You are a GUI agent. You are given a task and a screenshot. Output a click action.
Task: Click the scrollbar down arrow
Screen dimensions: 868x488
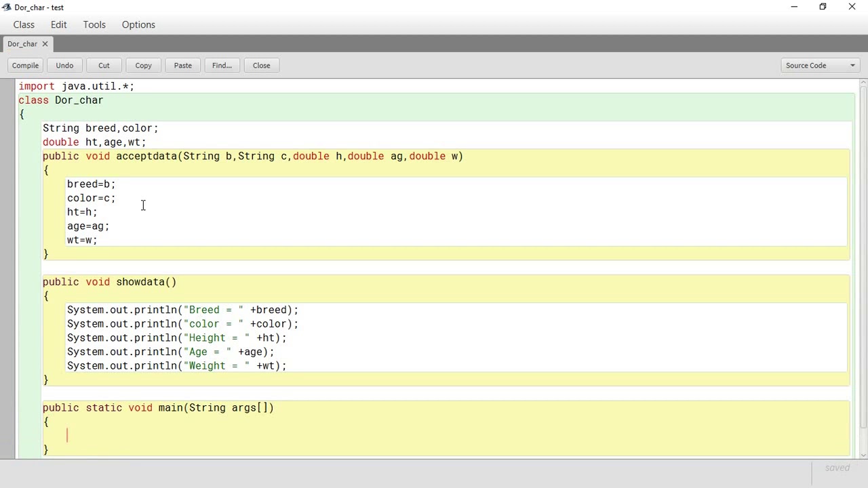pos(863,455)
